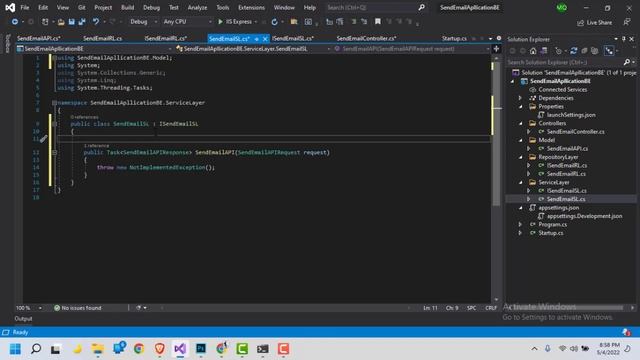This screenshot has width=640, height=360.
Task: Click the Solution Explorer search magnifier
Action: 627,62
